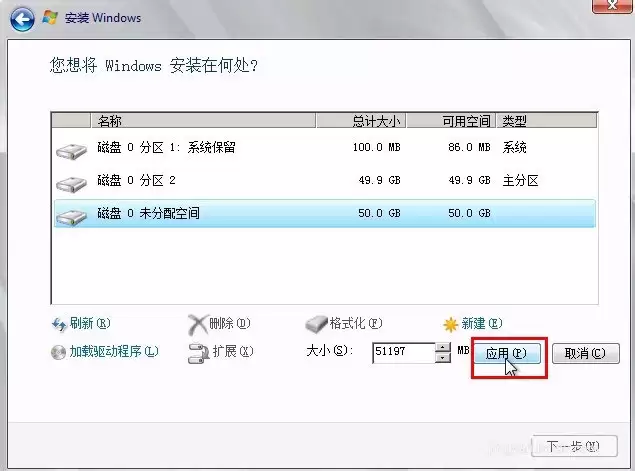Click 新建(E) new partition link

coord(482,323)
